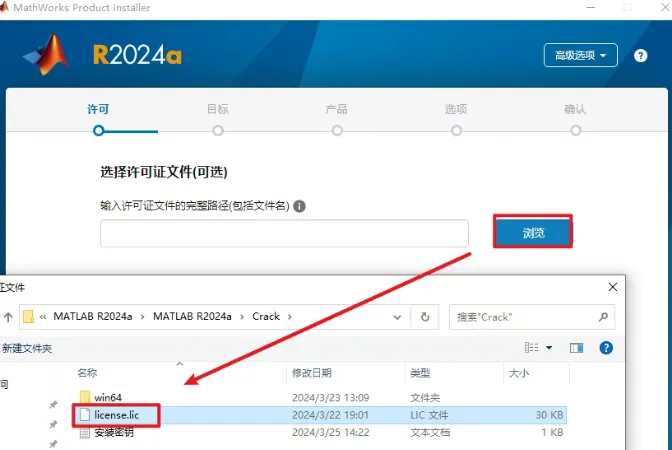Click the 安装密钥 document icon
Screen dimensions: 672x450
point(85,432)
